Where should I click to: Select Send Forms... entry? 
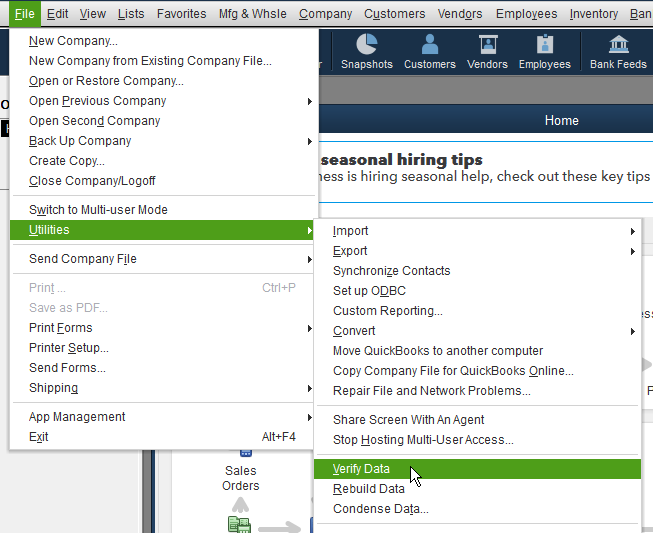point(164,368)
